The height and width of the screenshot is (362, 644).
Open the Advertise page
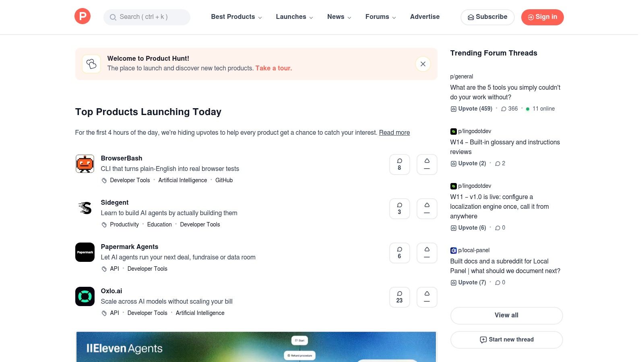tap(425, 17)
